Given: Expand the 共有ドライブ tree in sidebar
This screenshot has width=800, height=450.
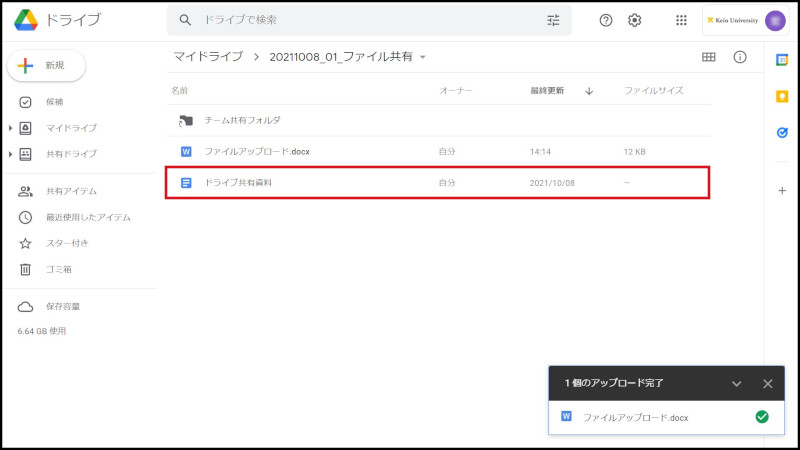Looking at the screenshot, I should pyautogui.click(x=10, y=154).
